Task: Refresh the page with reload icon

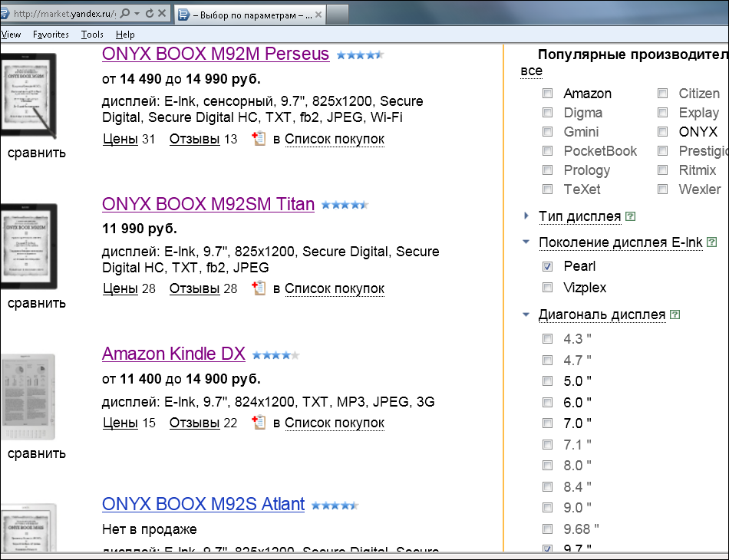Action: [149, 13]
